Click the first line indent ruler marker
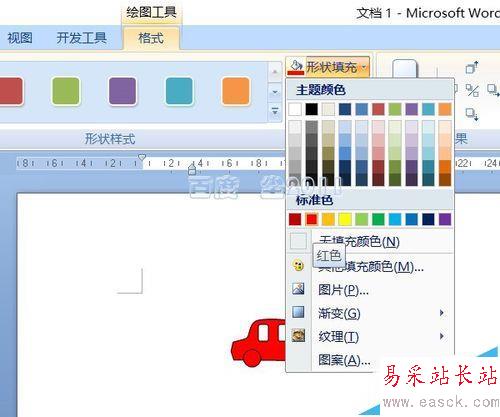Viewport: 500px width, 417px height. (142, 157)
